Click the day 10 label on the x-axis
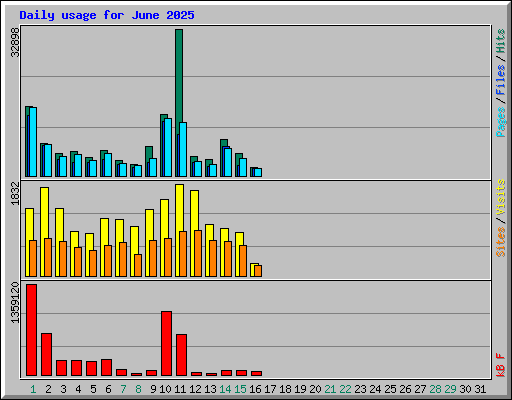Viewport: 512px width, 400px height. (x=165, y=389)
